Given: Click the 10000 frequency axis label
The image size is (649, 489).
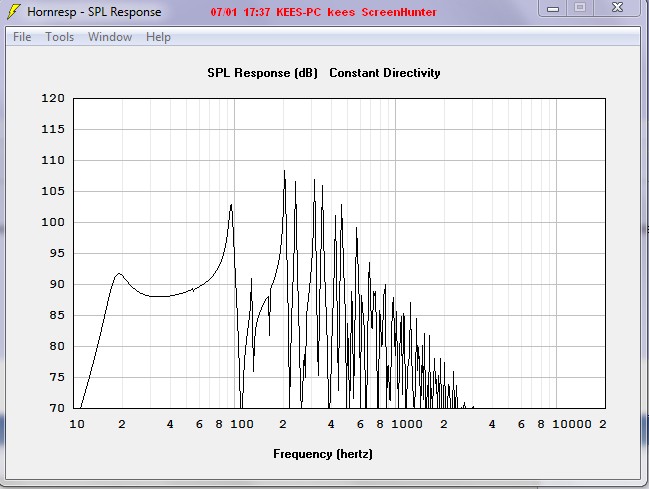Looking at the screenshot, I should 572,424.
